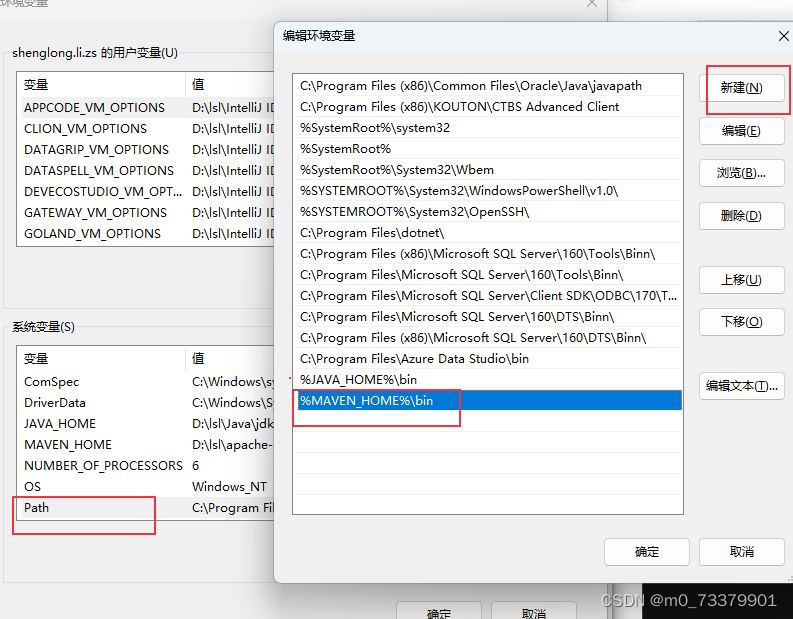Viewport: 793px width, 619px height.
Task: Click Windows_NT value of OS variable
Action: coord(229,487)
